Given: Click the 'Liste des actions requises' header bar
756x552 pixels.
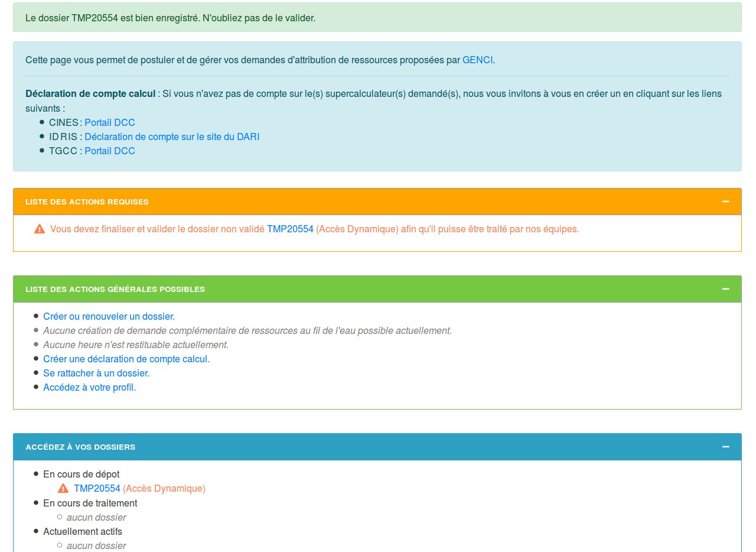Looking at the screenshot, I should pos(86,202).
